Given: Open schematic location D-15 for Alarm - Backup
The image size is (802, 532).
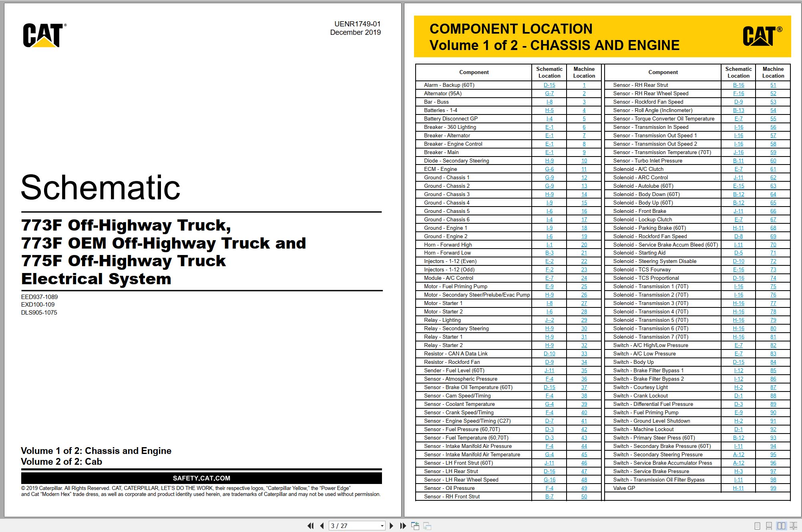Looking at the screenshot, I should pyautogui.click(x=549, y=85).
